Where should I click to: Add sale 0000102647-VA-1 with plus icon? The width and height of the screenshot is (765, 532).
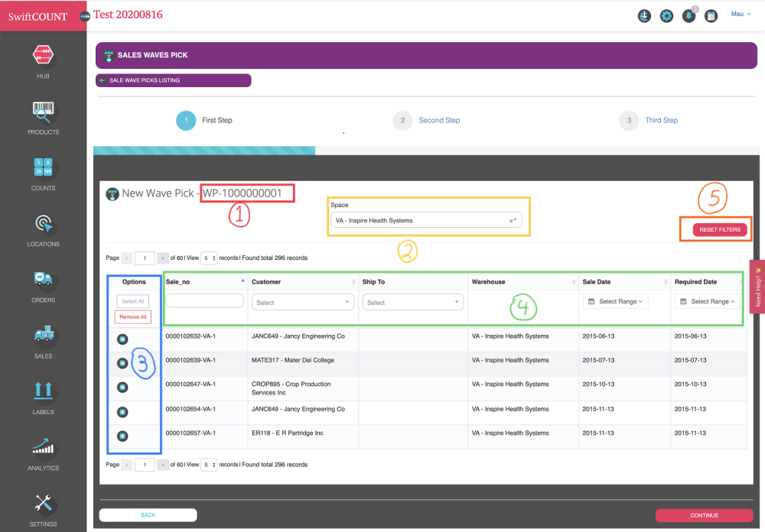pyautogui.click(x=122, y=388)
